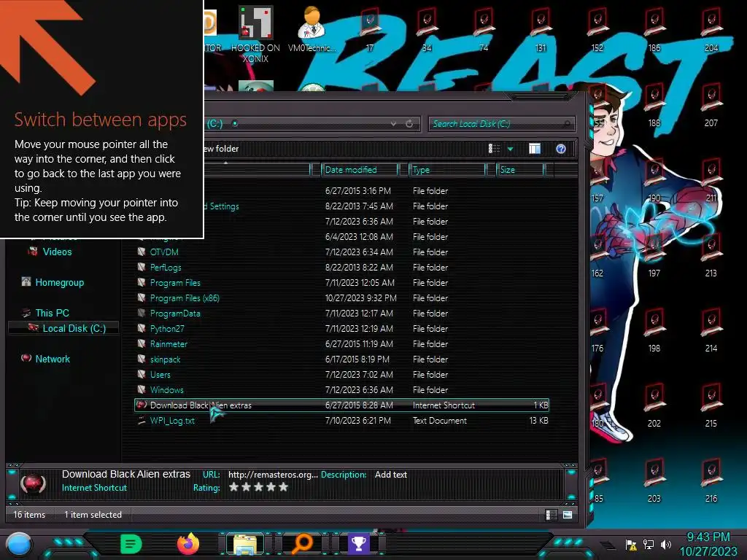Screen dimensions: 747x560
Task: Select desktop icon labeled 215
Action: 711,405
